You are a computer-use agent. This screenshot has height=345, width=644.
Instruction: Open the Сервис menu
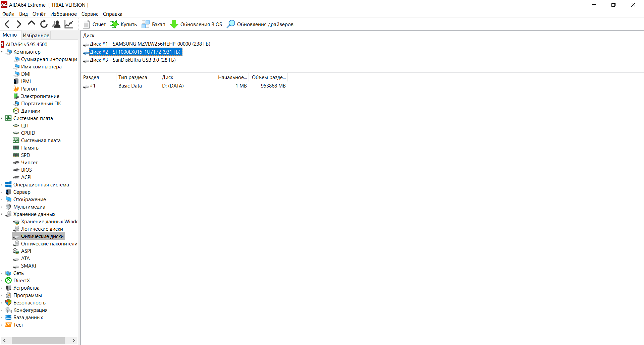click(x=90, y=14)
